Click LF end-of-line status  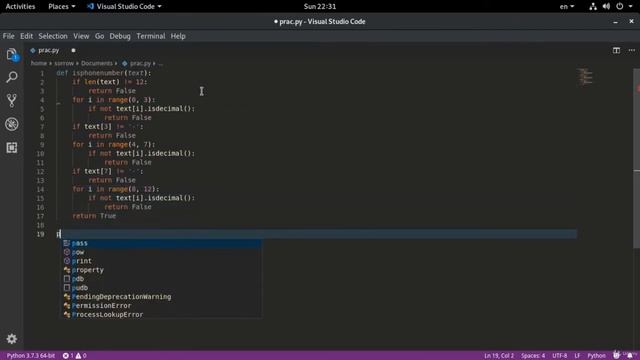(x=577, y=356)
